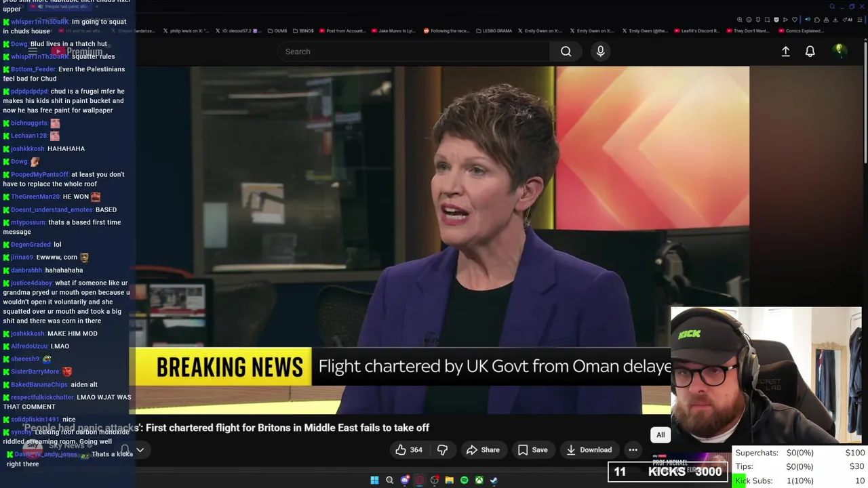Open the browser downloads arrow icon
868x488 pixels.
click(x=835, y=20)
